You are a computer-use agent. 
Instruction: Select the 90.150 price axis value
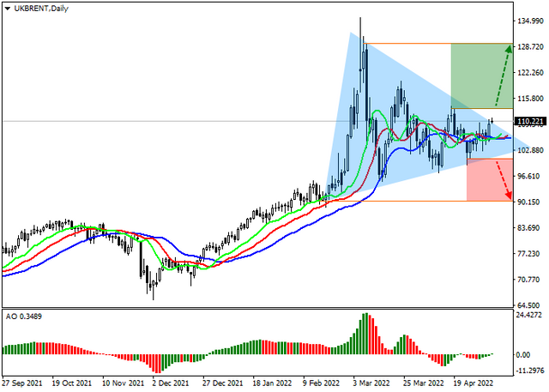coord(528,202)
